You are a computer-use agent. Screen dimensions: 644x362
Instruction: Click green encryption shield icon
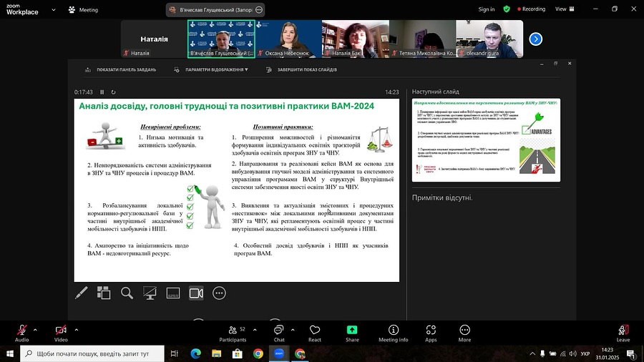507,9
